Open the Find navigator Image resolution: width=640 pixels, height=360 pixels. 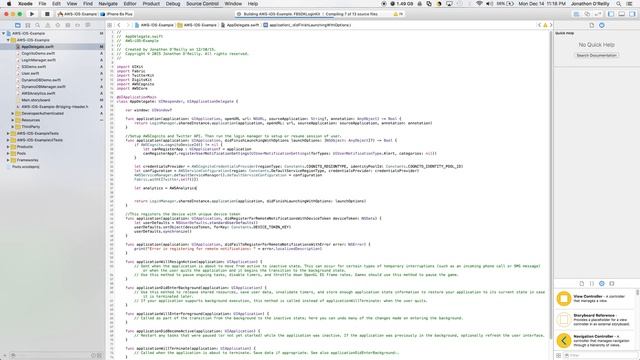point(38,25)
